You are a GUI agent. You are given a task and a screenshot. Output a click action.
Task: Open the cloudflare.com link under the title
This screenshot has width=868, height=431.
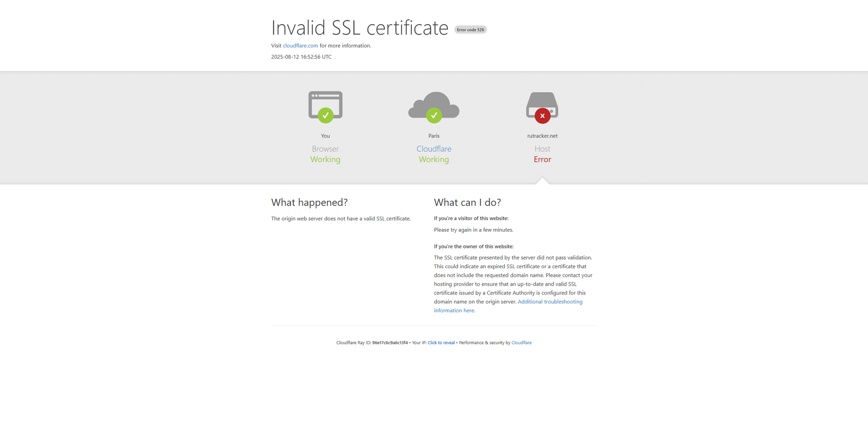pyautogui.click(x=300, y=46)
